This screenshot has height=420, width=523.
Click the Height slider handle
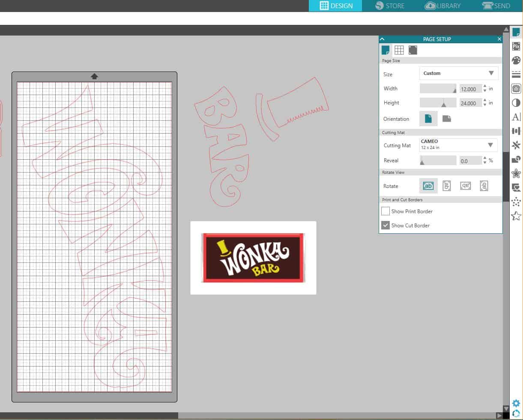pos(444,104)
